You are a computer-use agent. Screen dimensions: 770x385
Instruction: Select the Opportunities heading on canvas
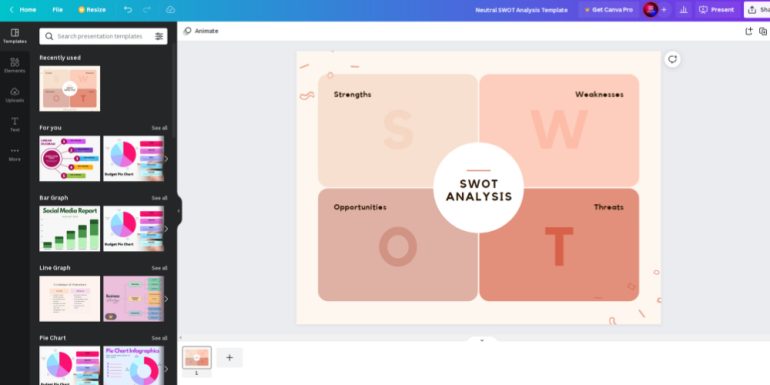point(360,207)
